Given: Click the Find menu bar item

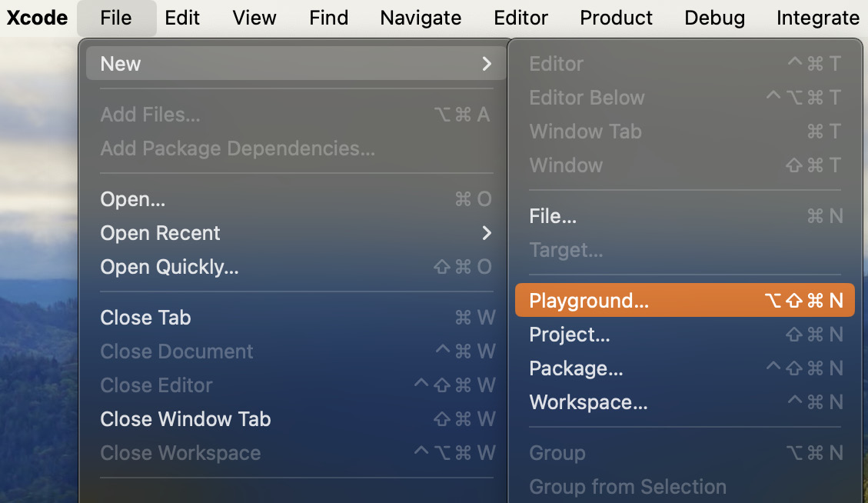Looking at the screenshot, I should pyautogui.click(x=328, y=18).
